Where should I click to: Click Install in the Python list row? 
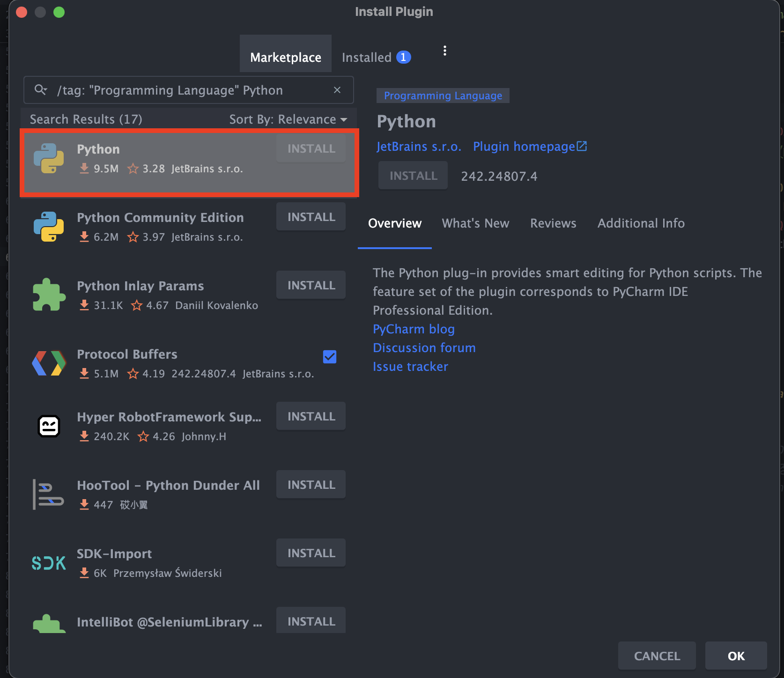[311, 148]
